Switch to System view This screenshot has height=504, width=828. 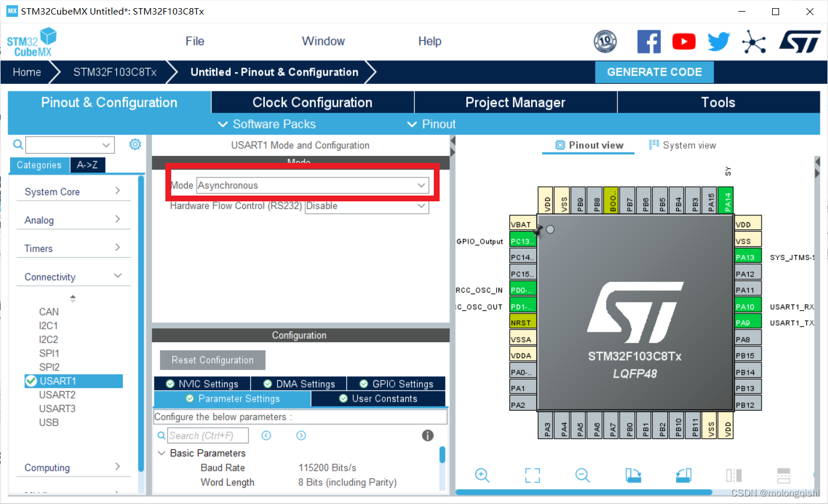point(682,145)
